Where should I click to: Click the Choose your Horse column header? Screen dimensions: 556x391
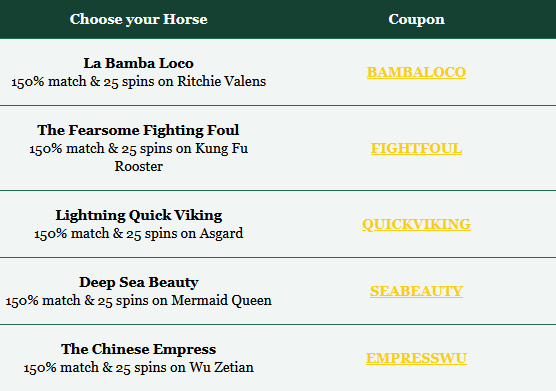139,19
